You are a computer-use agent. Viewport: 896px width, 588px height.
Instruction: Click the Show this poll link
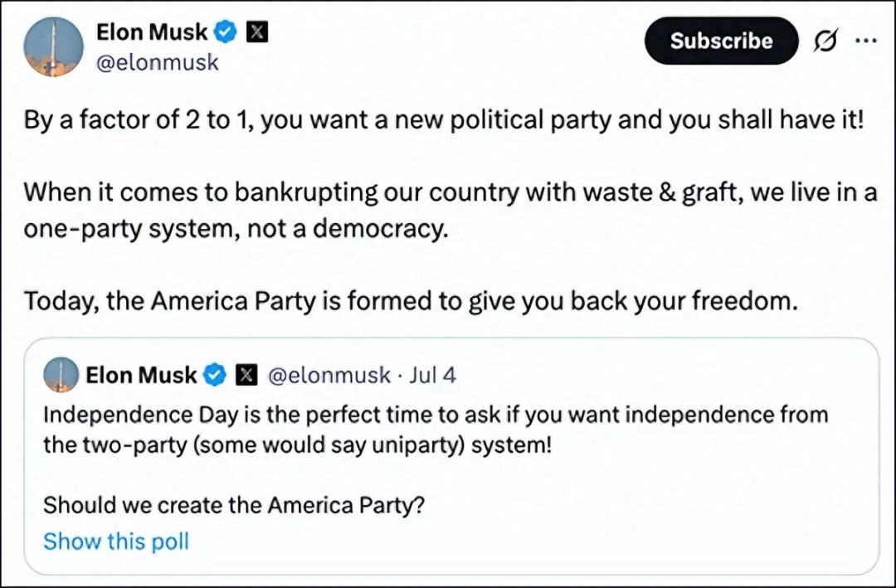[x=116, y=542]
